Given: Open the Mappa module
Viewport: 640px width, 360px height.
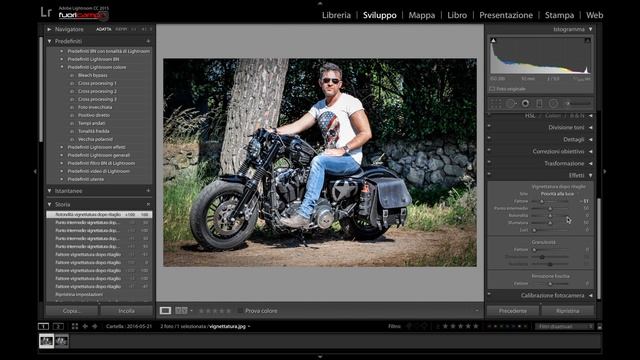Looking at the screenshot, I should pos(422,15).
